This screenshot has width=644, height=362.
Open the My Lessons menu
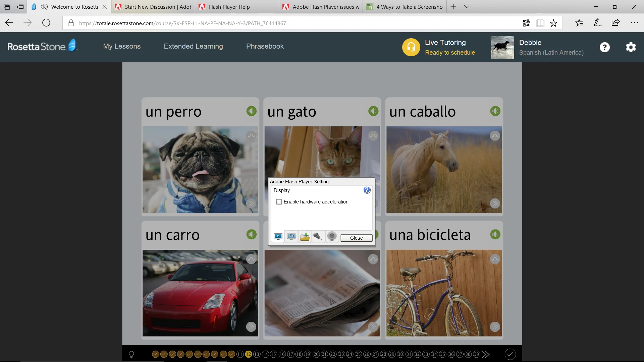pos(122,46)
